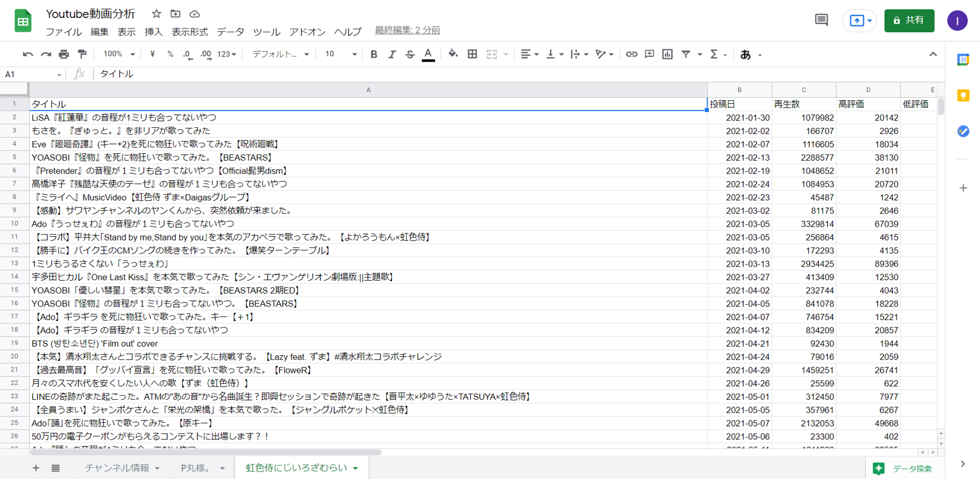
Task: Open the デフォルト font dropdown
Action: point(281,54)
